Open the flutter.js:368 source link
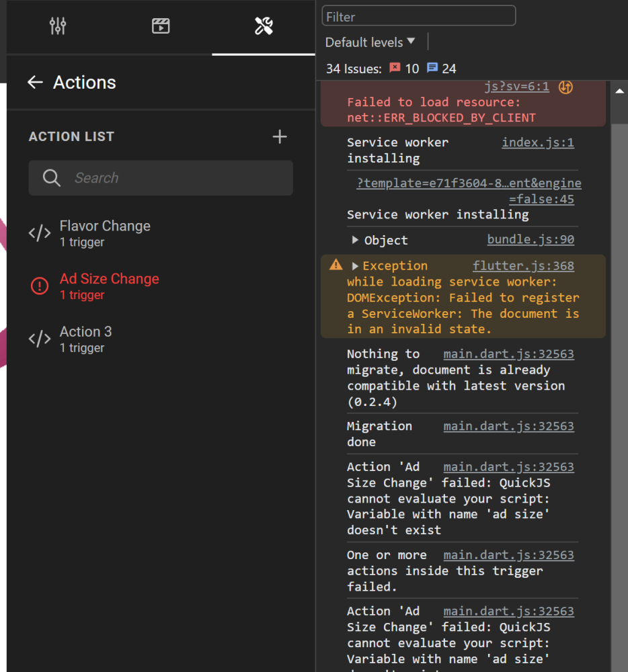The height and width of the screenshot is (672, 628). click(x=523, y=265)
